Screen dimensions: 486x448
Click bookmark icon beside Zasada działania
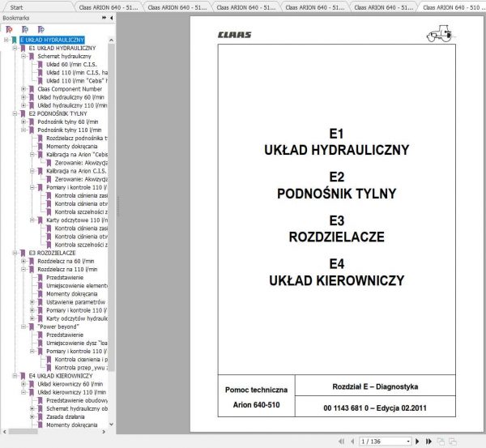[x=40, y=416]
